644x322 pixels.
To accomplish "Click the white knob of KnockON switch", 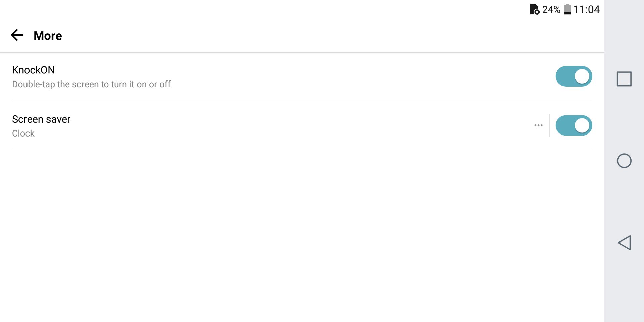I will [582, 76].
